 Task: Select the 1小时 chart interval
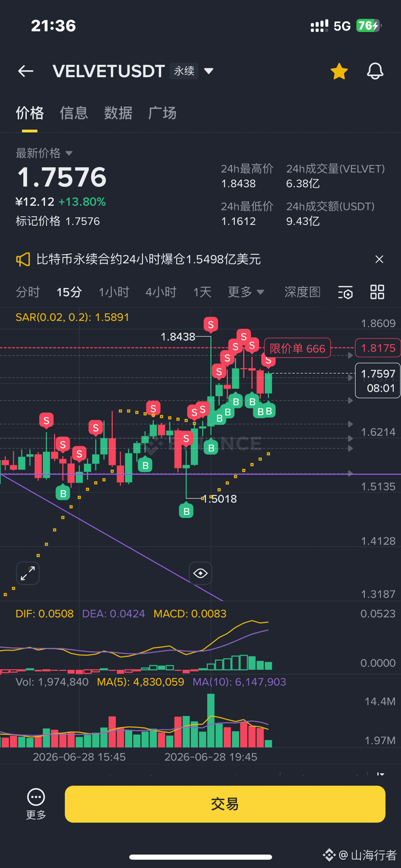(x=114, y=292)
